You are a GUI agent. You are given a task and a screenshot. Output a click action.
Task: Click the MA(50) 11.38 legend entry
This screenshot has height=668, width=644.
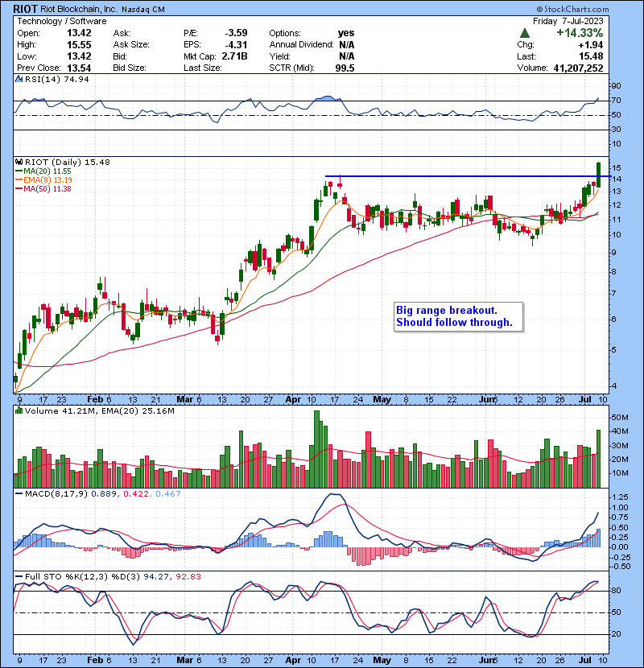(43, 188)
